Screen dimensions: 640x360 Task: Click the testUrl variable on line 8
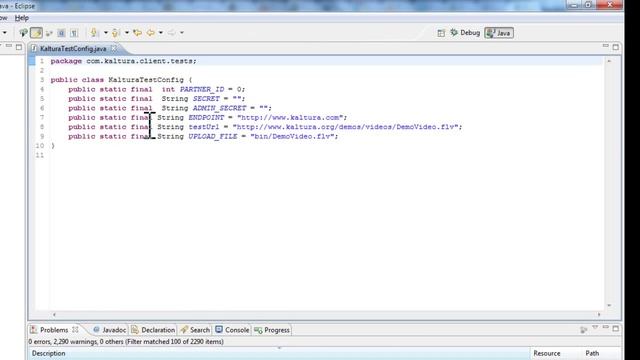(x=204, y=127)
